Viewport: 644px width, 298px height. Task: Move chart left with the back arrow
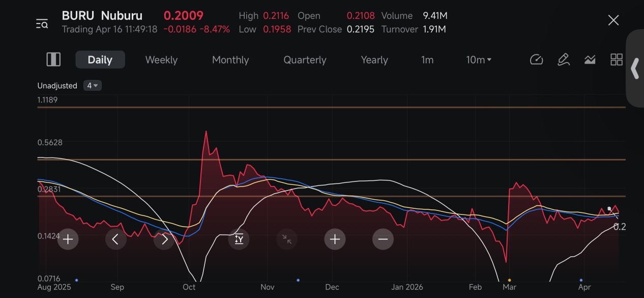(116, 239)
